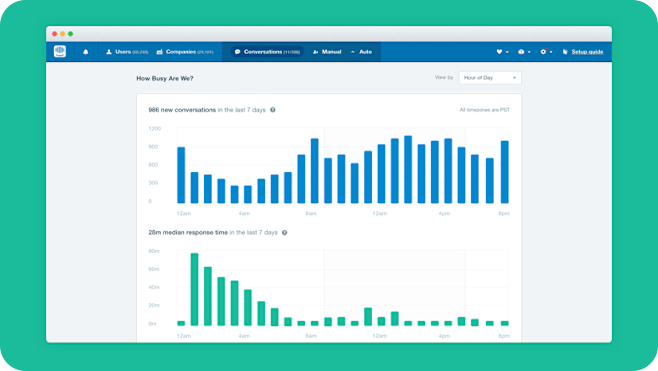The image size is (658, 371).
Task: Select the Conversations tab
Action: coord(267,52)
